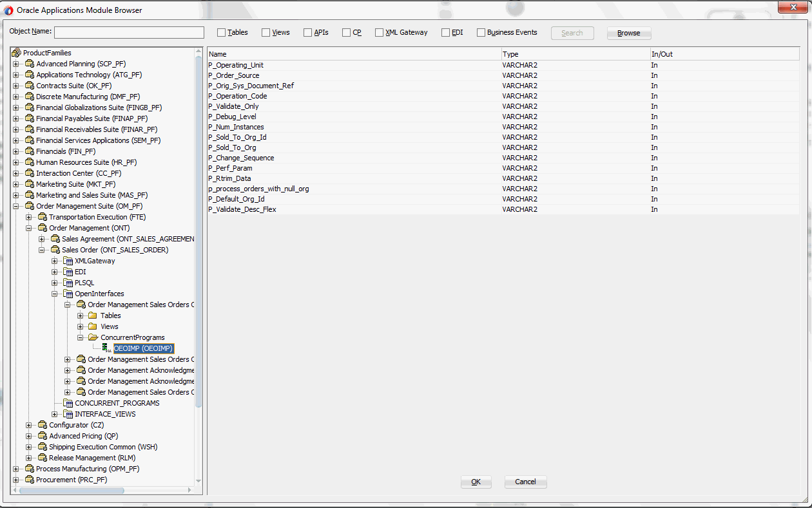Sort by the Name column header
Screen dimensions: 812x508
coord(354,54)
